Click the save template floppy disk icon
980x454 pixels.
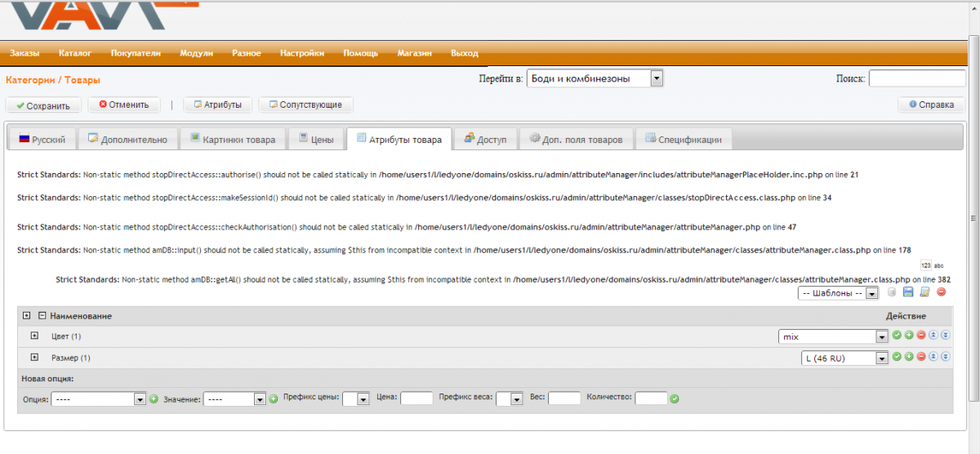click(x=909, y=292)
